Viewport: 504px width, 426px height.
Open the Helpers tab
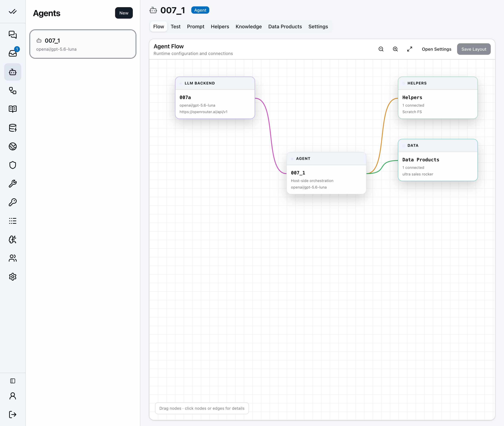point(220,26)
